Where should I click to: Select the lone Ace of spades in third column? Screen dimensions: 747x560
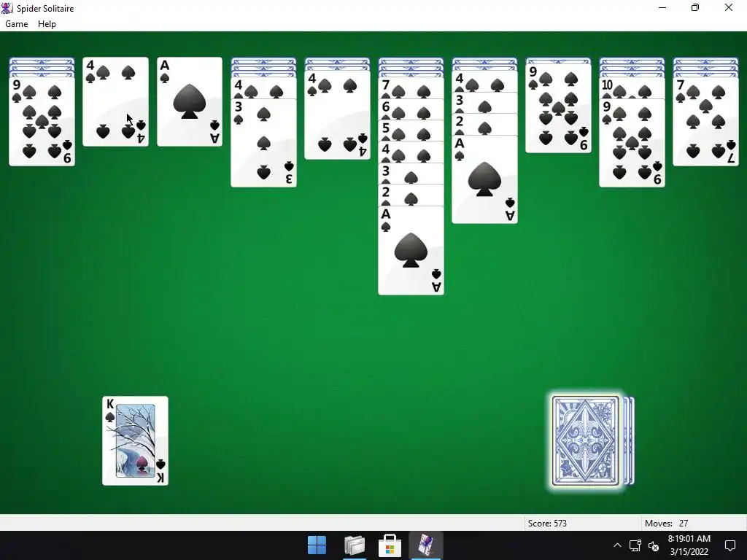click(x=190, y=101)
